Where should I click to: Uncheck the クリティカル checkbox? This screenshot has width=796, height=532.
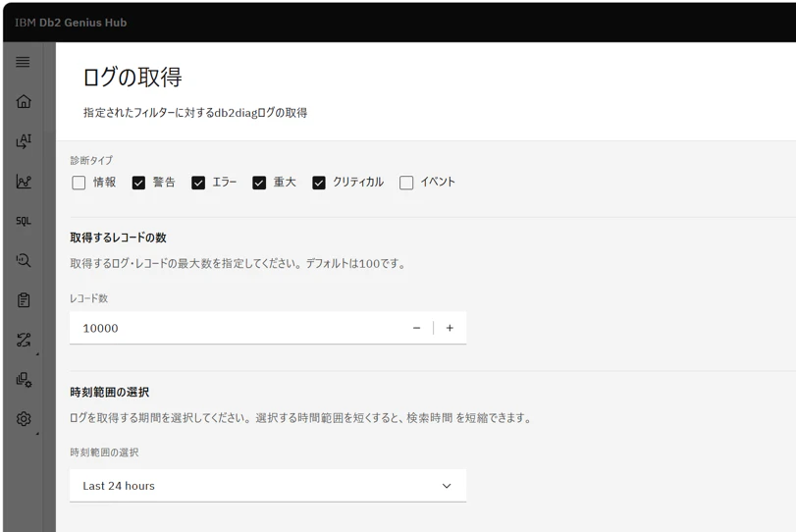tap(319, 183)
